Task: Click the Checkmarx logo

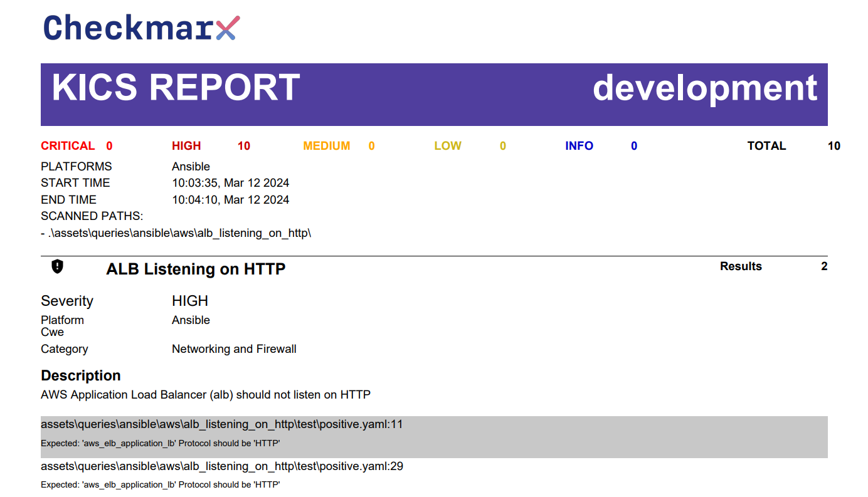Action: (x=142, y=28)
